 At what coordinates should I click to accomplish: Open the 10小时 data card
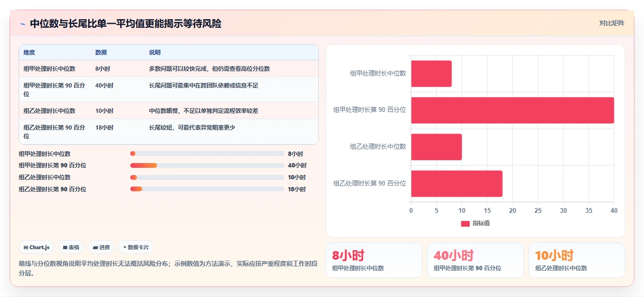coord(577,260)
